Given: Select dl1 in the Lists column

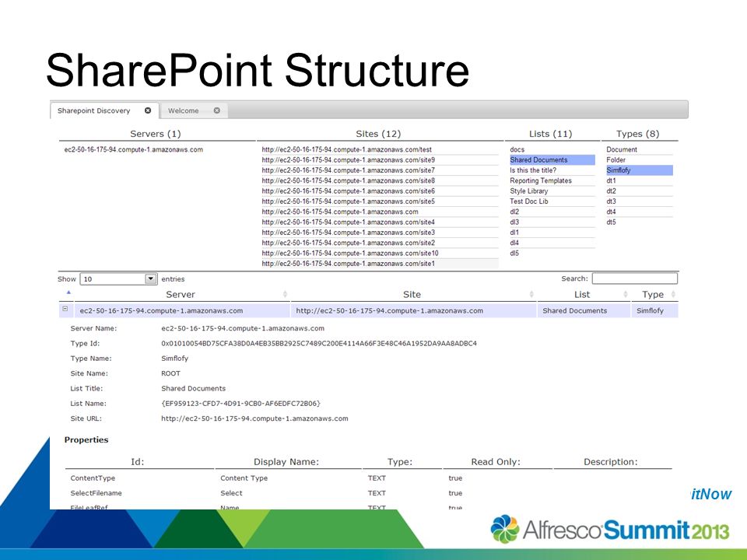Looking at the screenshot, I should 514,233.
